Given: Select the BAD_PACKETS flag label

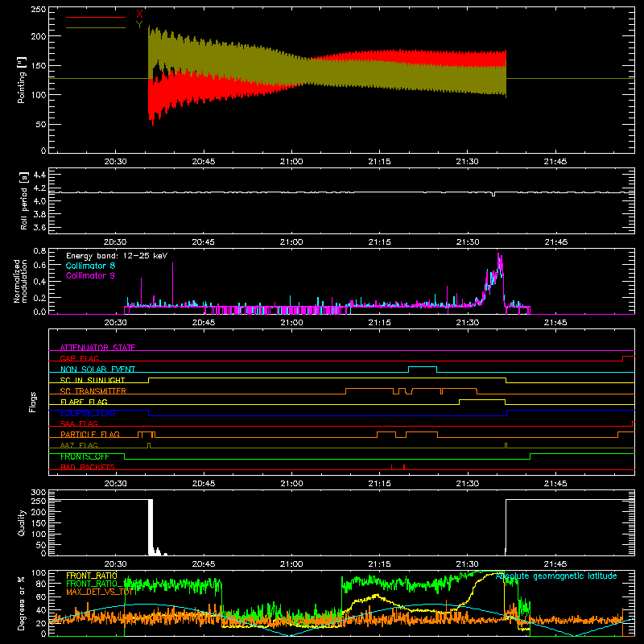Looking at the screenshot, I should click(88, 467).
